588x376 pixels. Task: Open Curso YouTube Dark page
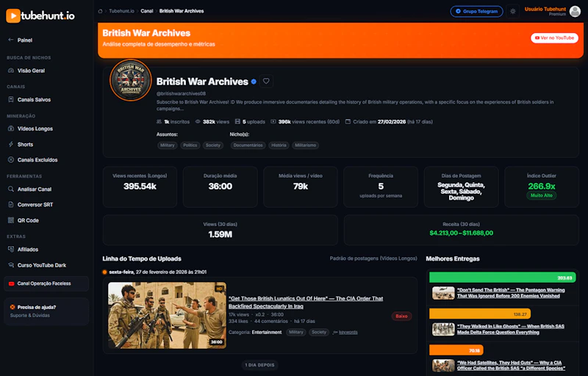tap(42, 265)
